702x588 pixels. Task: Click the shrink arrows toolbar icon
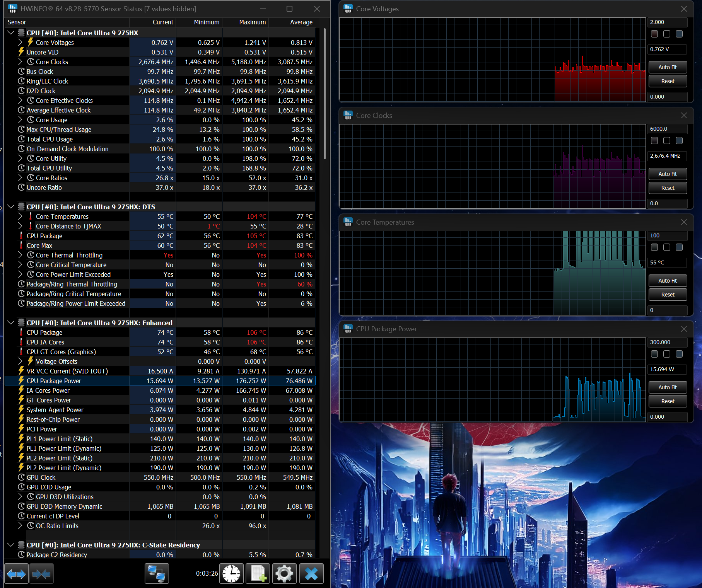pyautogui.click(x=41, y=574)
